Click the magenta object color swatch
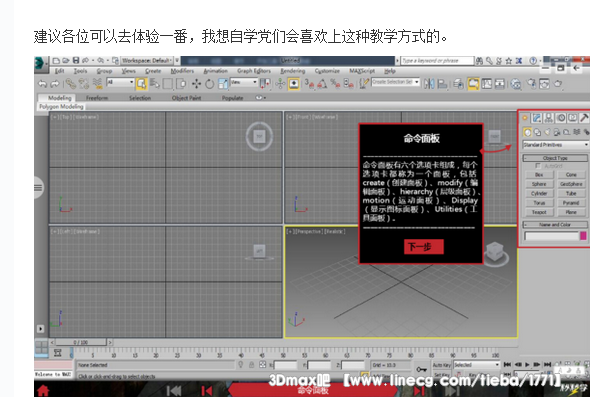 583,236
